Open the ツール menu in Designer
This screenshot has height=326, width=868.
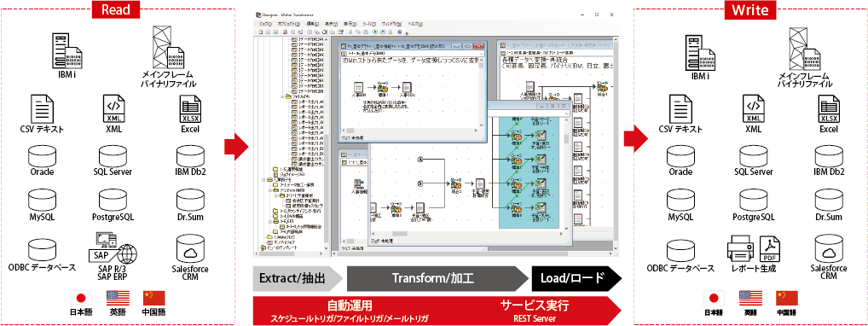click(370, 25)
